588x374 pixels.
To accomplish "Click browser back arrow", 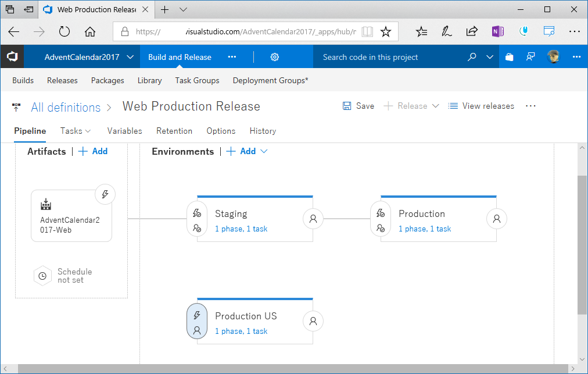I will (14, 31).
